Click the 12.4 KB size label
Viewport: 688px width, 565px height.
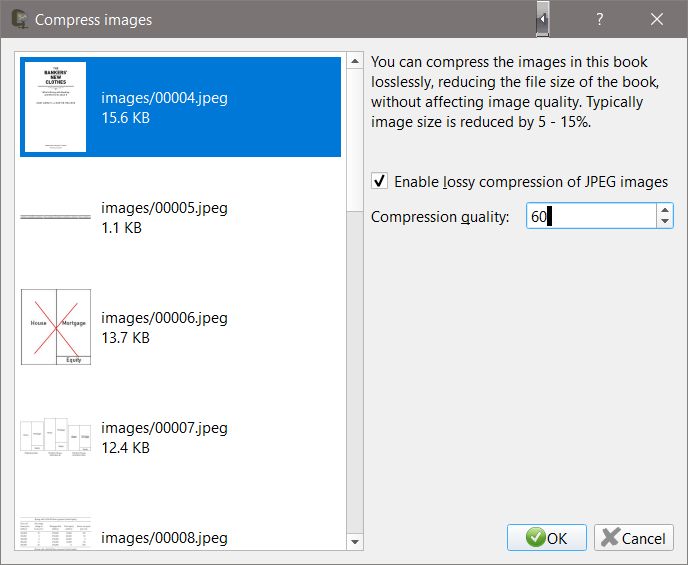(125, 448)
